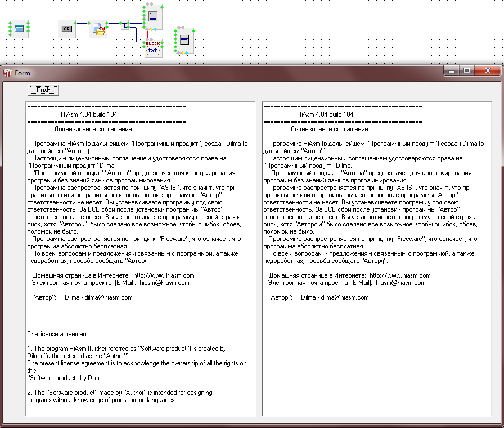This screenshot has width=504, height=428.
Task: Close the Form window
Action: point(488,70)
